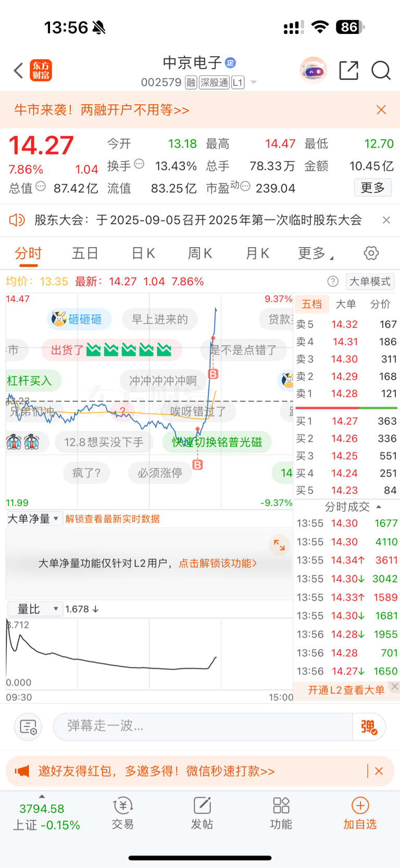Tap the 换手 info icon
The height and width of the screenshot is (868, 400).
pos(139,164)
